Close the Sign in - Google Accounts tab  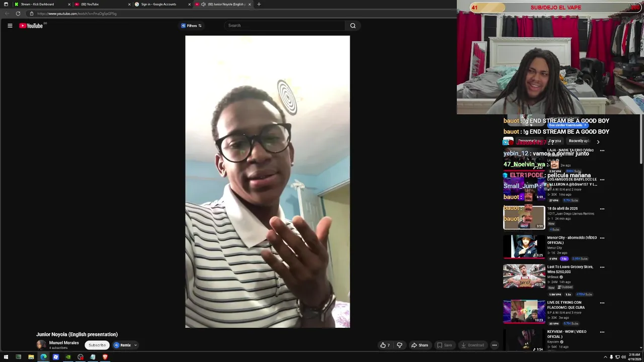(x=190, y=4)
